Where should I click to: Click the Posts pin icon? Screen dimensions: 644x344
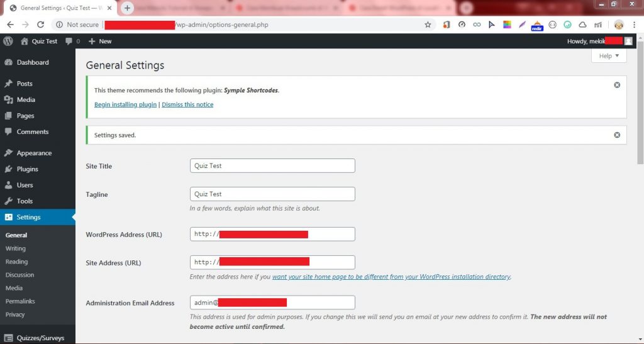pos(8,84)
